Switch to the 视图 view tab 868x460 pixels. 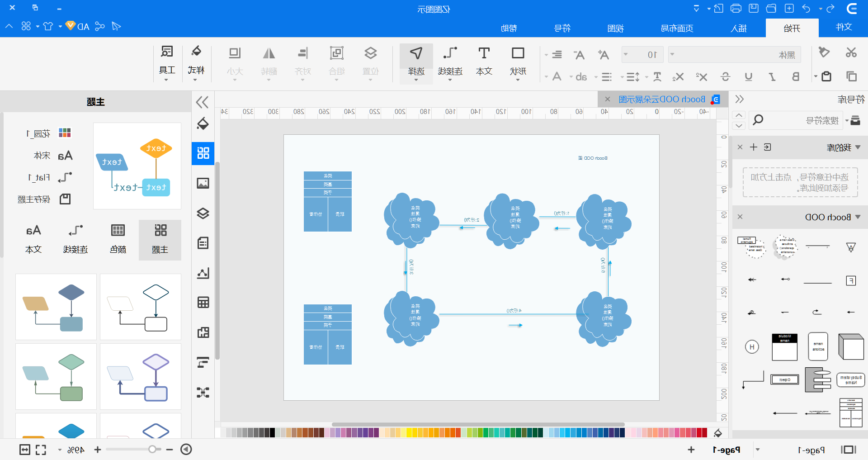[x=615, y=28]
